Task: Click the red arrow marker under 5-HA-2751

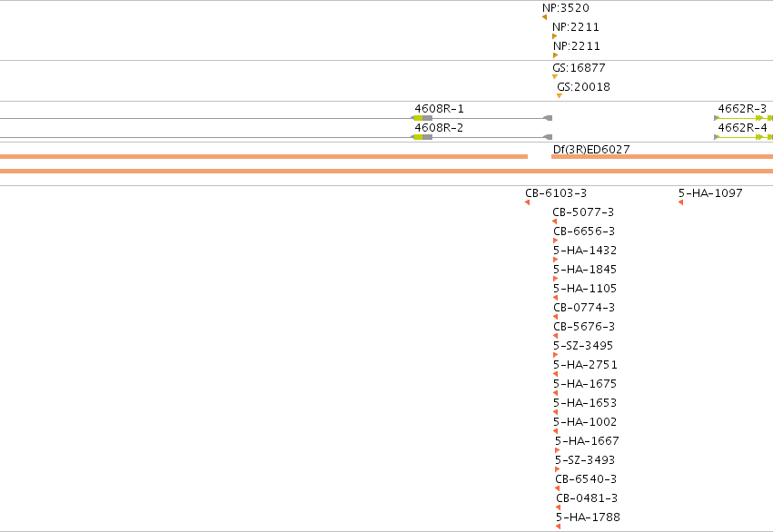Action: click(556, 374)
